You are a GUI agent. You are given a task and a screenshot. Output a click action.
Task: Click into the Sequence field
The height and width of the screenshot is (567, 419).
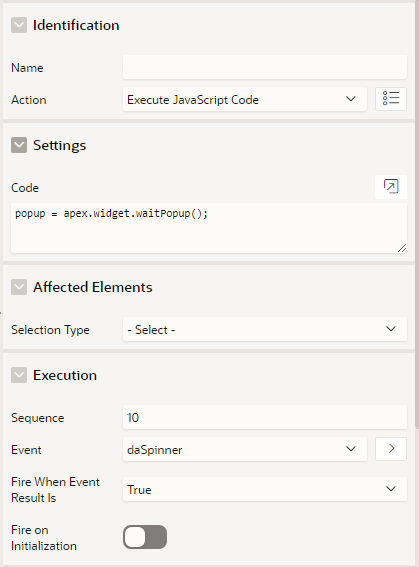tap(265, 417)
